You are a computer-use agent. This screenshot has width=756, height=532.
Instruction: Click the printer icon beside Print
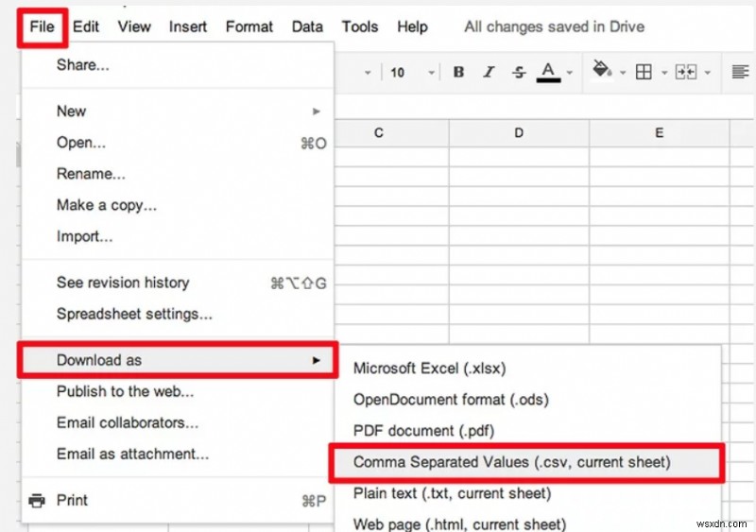37,500
